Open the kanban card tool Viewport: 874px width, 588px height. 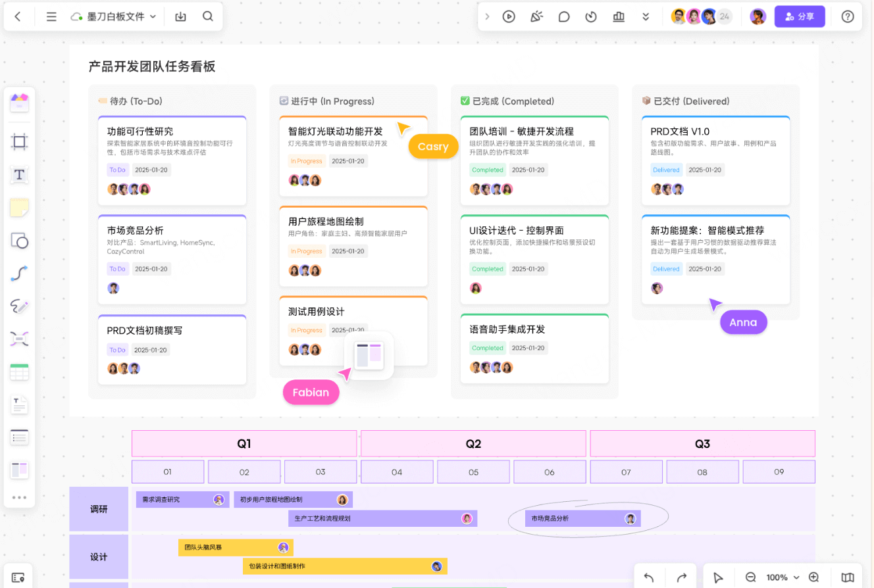coord(19,470)
